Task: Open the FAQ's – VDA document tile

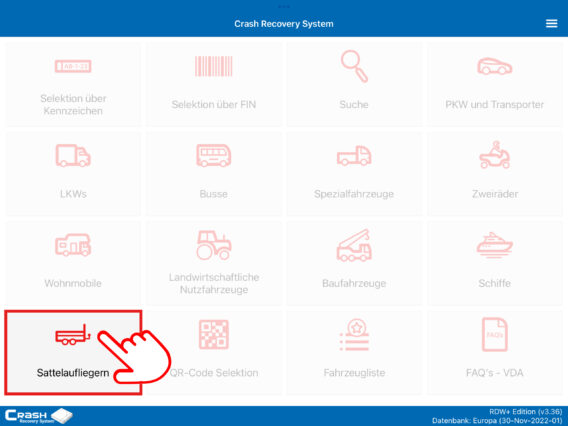Action: coord(494,352)
